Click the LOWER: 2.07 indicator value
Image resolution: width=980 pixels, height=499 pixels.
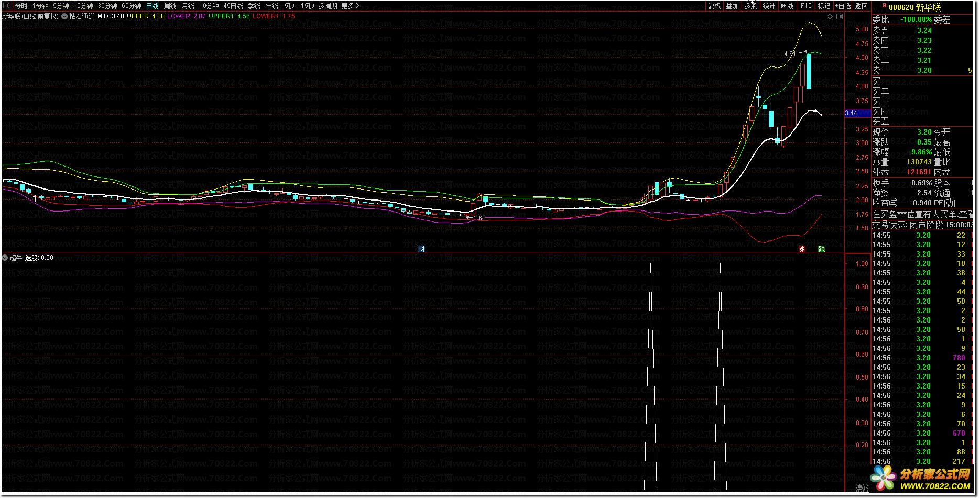[x=187, y=16]
